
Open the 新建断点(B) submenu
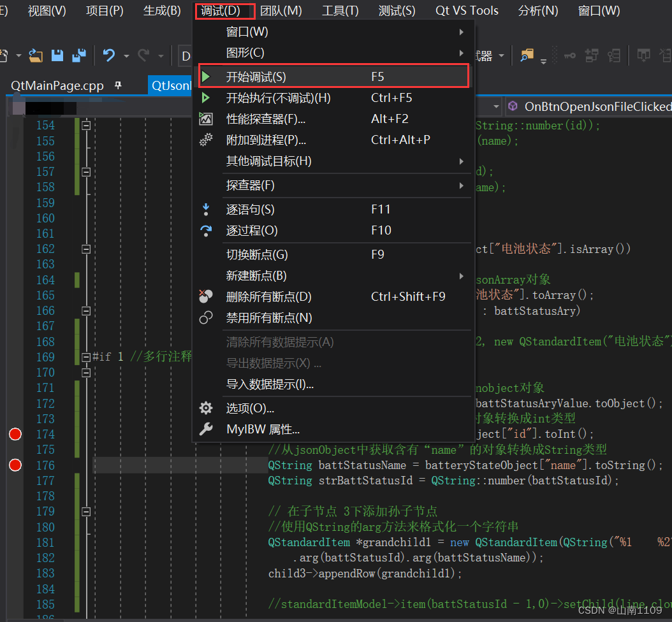point(335,275)
